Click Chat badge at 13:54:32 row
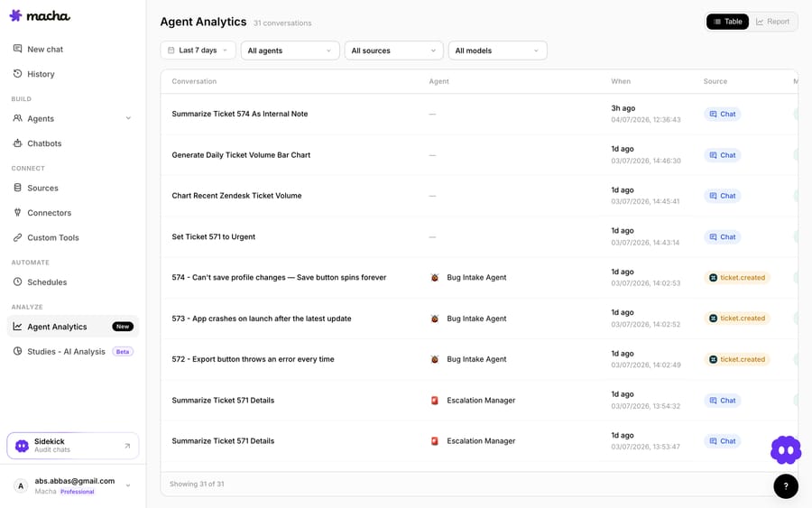The height and width of the screenshot is (508, 812). tap(722, 401)
